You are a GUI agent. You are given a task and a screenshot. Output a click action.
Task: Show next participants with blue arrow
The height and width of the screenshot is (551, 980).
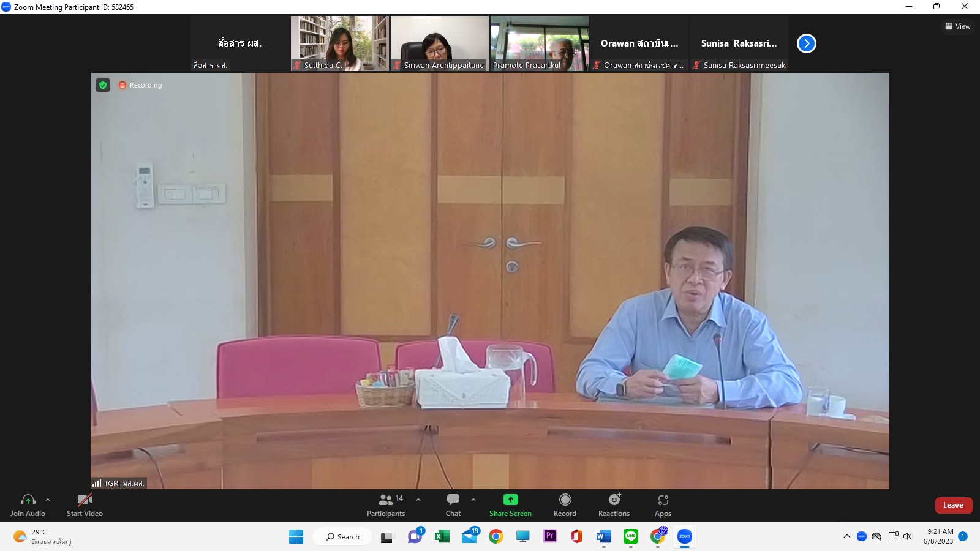tap(807, 43)
